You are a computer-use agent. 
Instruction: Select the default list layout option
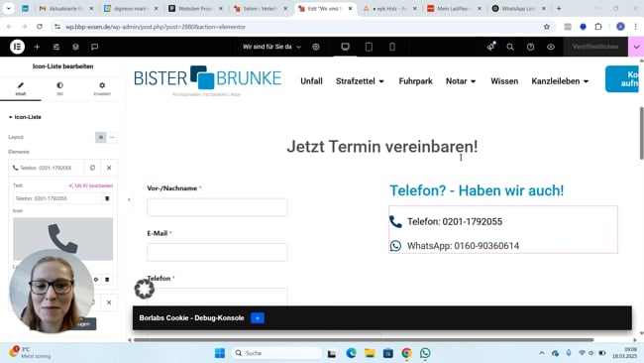100,137
